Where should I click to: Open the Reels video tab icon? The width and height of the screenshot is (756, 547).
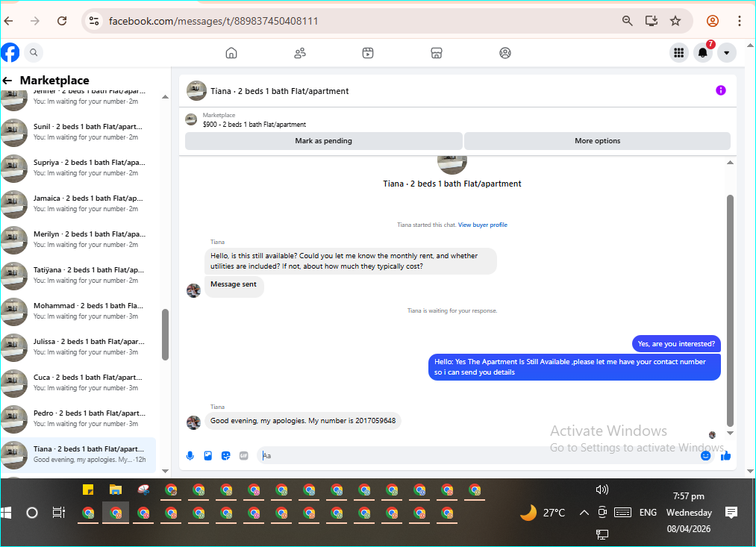368,53
